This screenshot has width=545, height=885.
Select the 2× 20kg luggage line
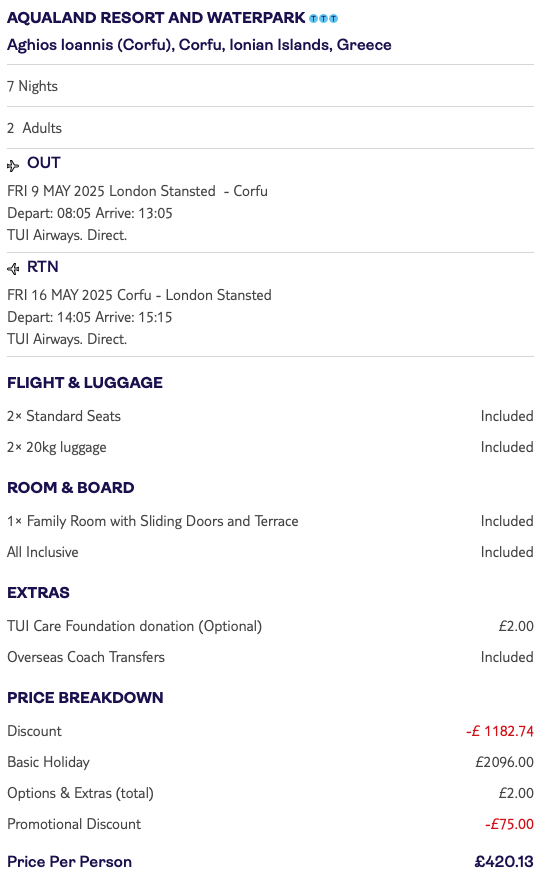[270, 447]
